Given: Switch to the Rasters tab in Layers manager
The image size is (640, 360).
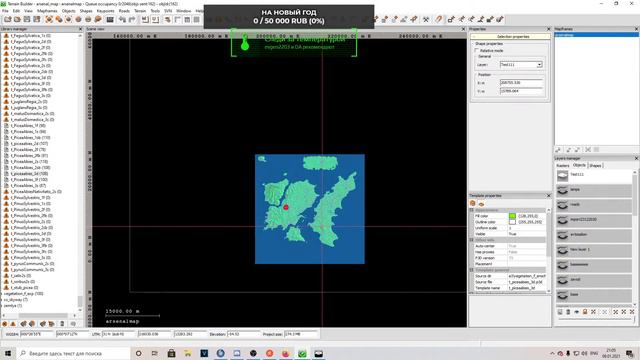Looking at the screenshot, I should 562,165.
